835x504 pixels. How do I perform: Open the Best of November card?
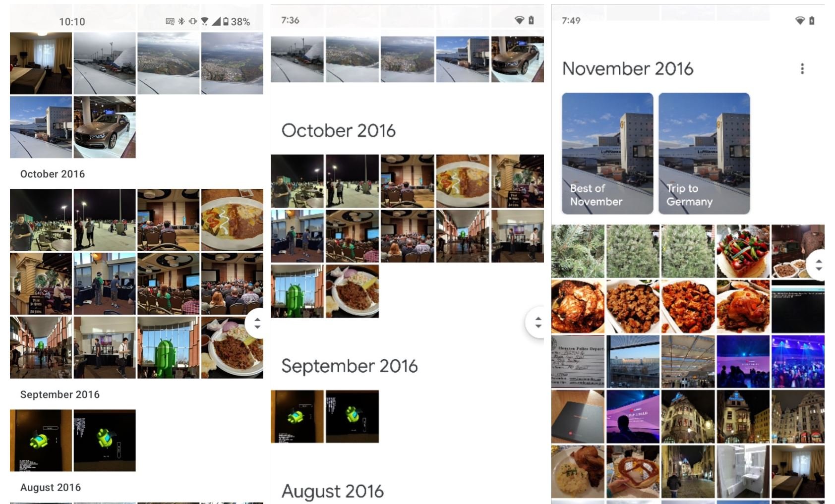(x=607, y=154)
